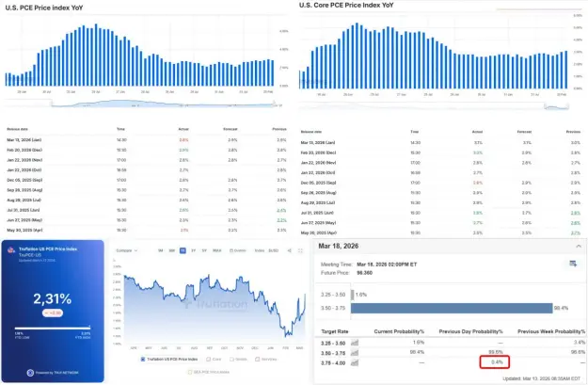The image size is (588, 385).
Task: Open chart icon for 3.25 - 3.50 rate
Action: (x=355, y=343)
